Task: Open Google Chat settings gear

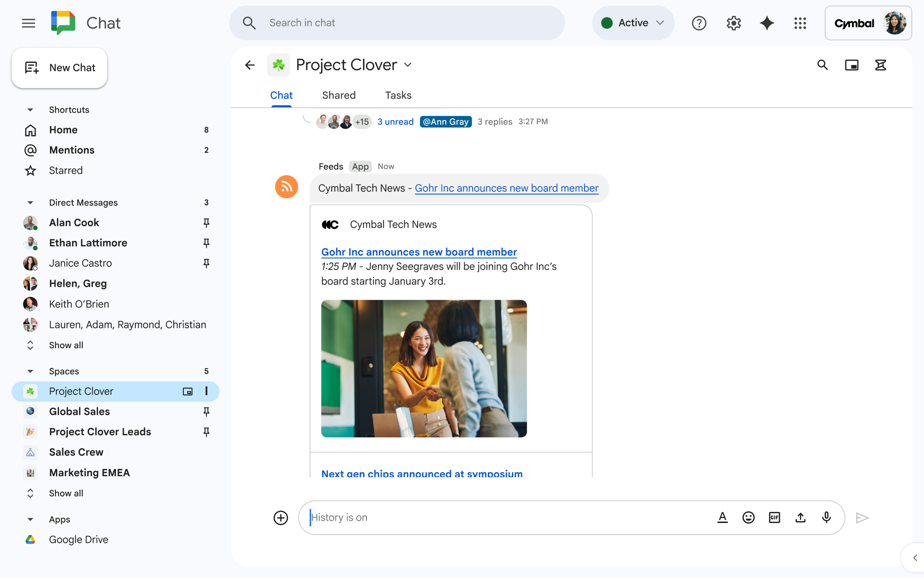Action: [x=733, y=23]
